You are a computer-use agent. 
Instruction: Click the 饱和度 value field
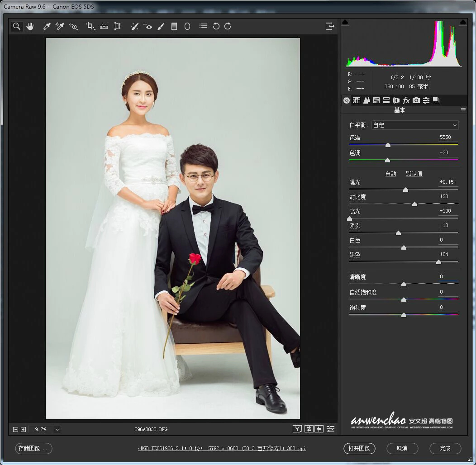pyautogui.click(x=448, y=308)
